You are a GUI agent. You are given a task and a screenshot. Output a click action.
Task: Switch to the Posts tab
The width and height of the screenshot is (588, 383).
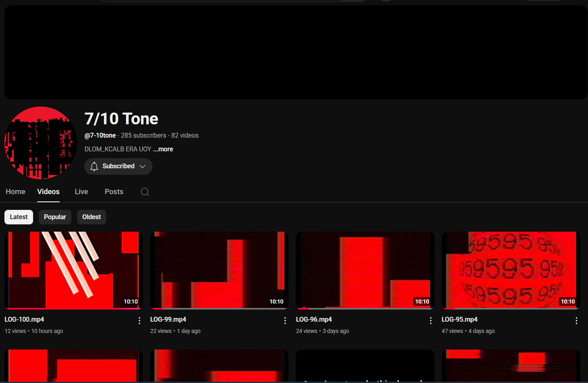113,191
